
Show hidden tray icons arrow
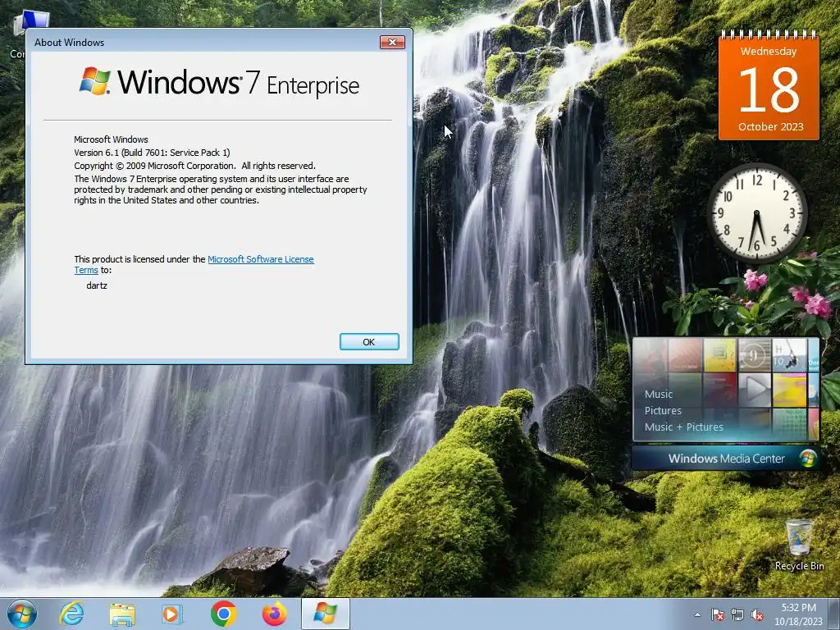pyautogui.click(x=697, y=615)
